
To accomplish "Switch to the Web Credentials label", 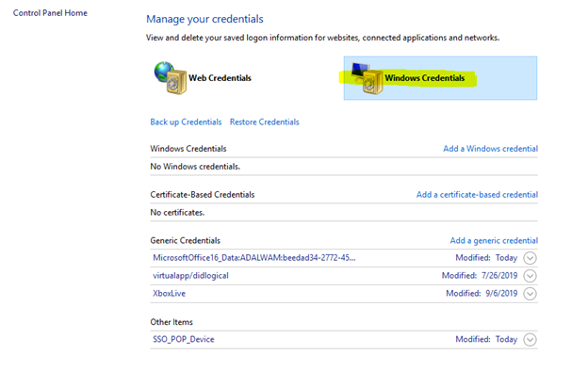I will [x=220, y=78].
